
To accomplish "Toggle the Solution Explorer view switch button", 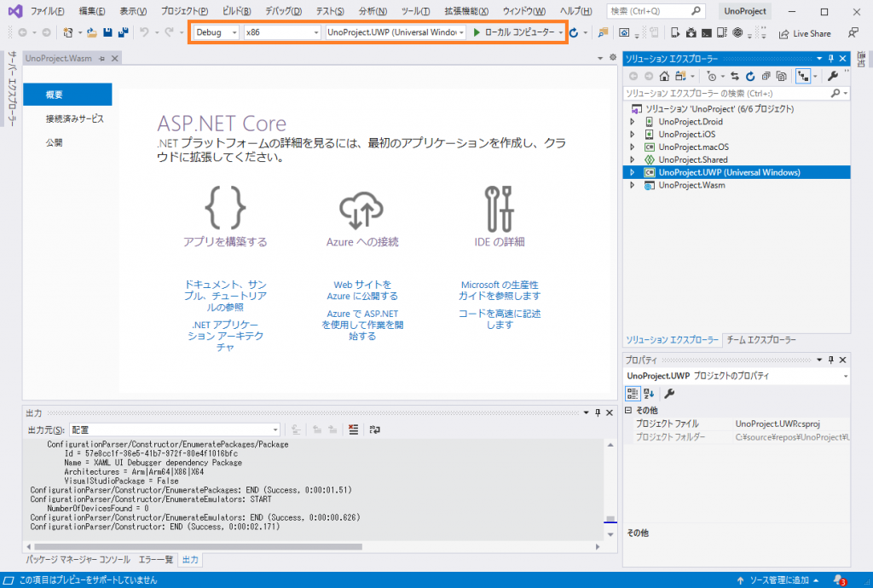I will (802, 76).
